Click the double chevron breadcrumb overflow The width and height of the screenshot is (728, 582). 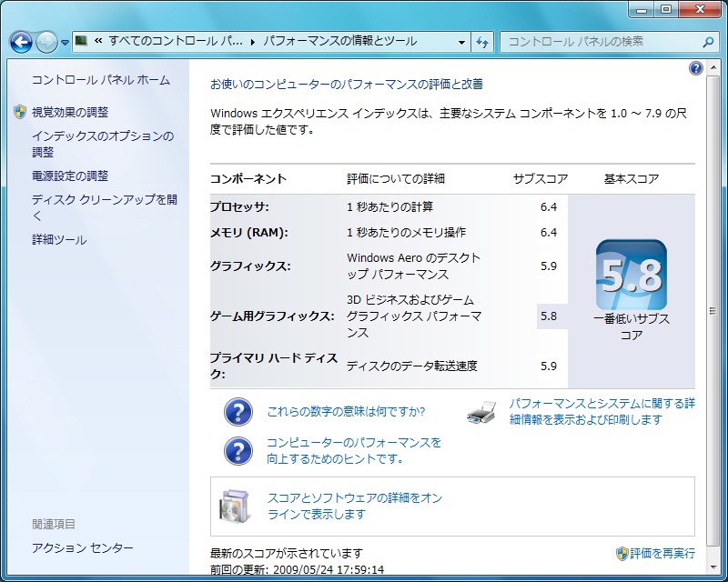98,41
